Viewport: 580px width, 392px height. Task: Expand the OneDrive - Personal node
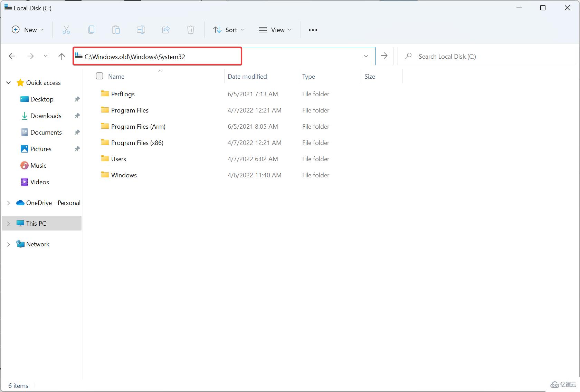[9, 203]
